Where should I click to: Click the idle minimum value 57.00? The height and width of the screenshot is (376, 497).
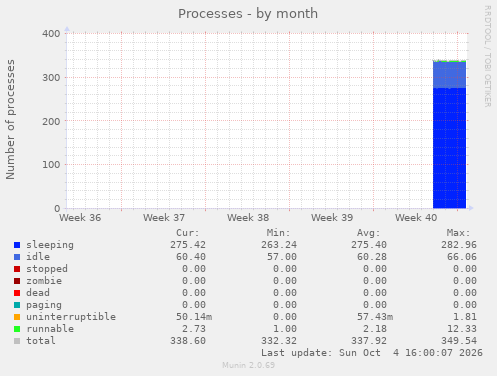click(282, 257)
